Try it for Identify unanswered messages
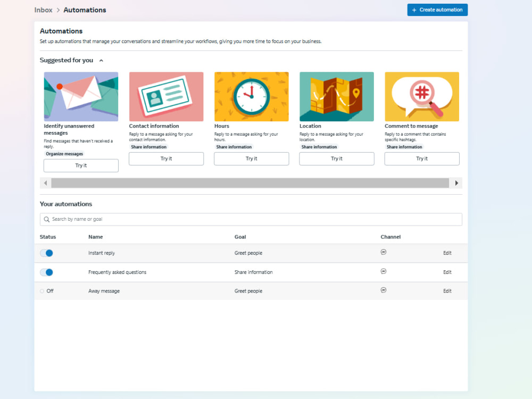 coord(81,165)
